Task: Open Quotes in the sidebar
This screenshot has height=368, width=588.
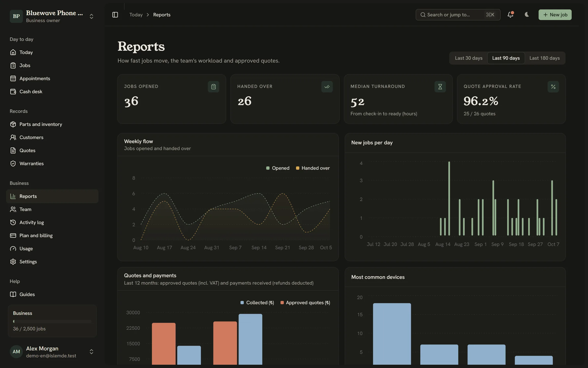Action: tap(52, 150)
